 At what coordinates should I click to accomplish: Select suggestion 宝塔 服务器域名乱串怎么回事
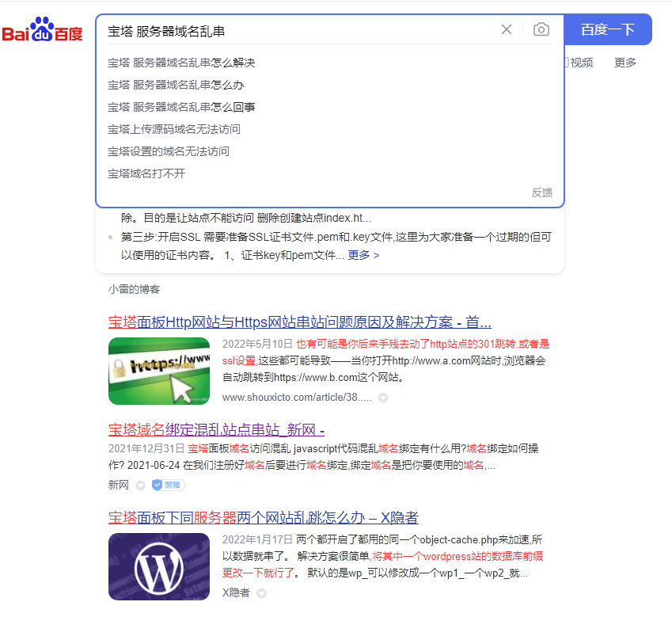pyautogui.click(x=180, y=107)
